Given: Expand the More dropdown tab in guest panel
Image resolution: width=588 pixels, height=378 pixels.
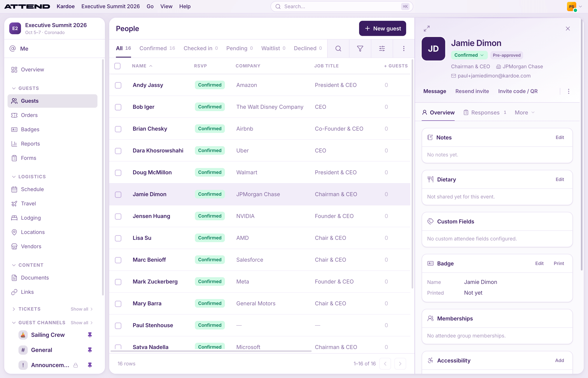Looking at the screenshot, I should click(x=525, y=112).
